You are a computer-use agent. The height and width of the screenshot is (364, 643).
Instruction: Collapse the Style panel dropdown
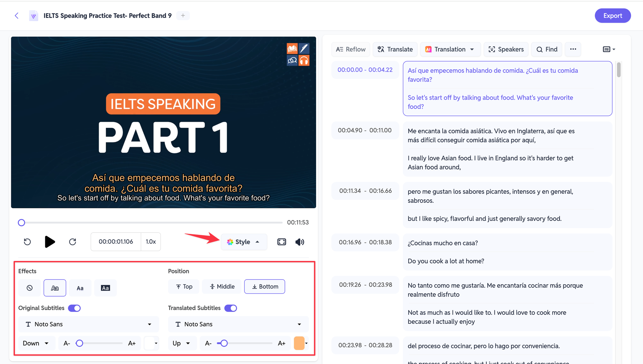pos(244,242)
